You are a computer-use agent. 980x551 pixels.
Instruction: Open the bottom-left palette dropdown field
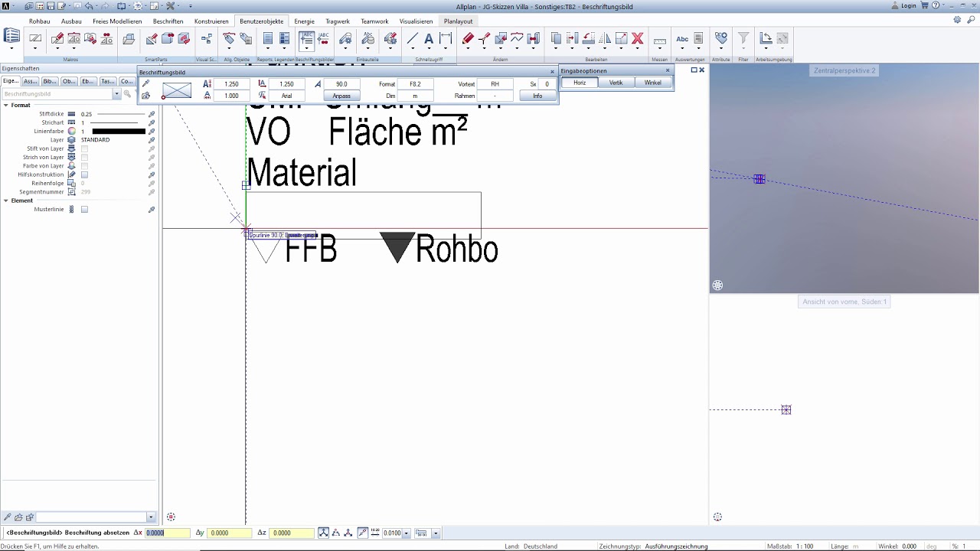click(x=96, y=517)
